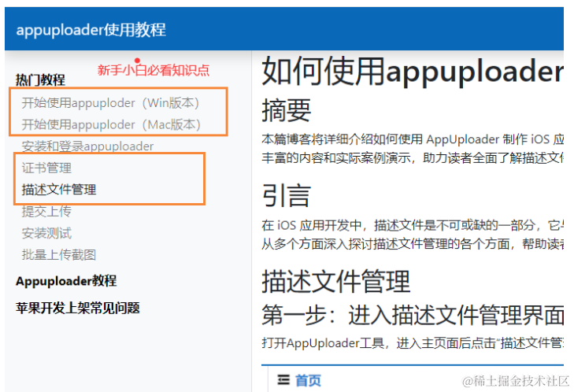This screenshot has width=574, height=392.
Task: Click paragraph starting 本篇博客将详细介绍
Action: click(x=413, y=149)
